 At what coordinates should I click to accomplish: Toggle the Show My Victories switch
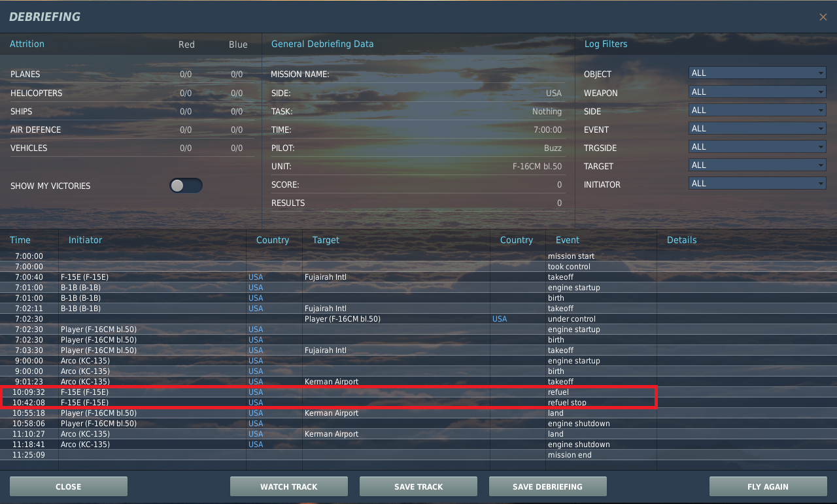(x=186, y=186)
